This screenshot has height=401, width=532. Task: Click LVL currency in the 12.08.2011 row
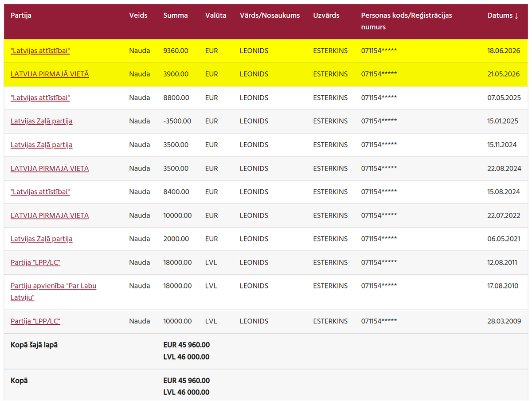point(211,262)
